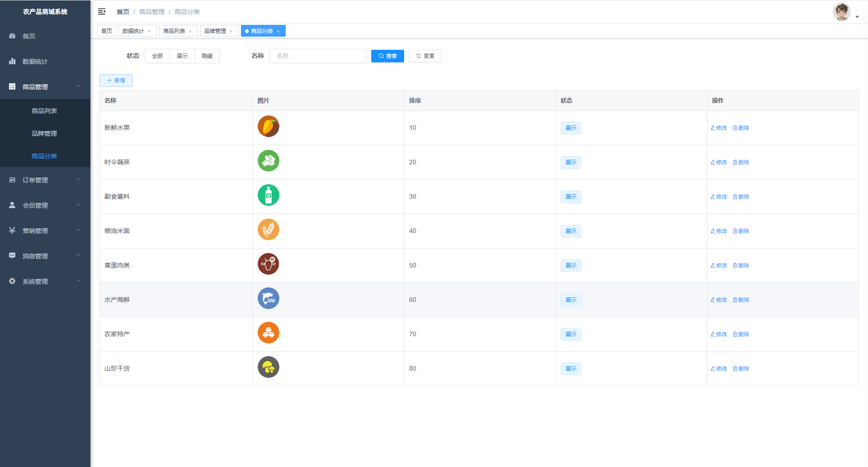The image size is (868, 467).
Task: Click the 禽蛋肉类 cow category icon
Action: tap(268, 264)
